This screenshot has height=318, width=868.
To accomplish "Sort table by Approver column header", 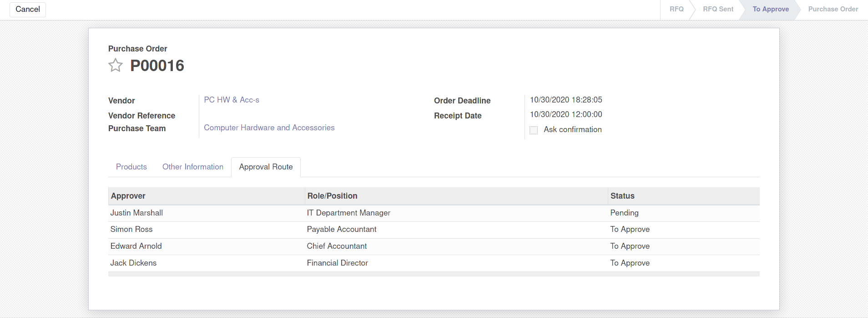I will (x=128, y=196).
